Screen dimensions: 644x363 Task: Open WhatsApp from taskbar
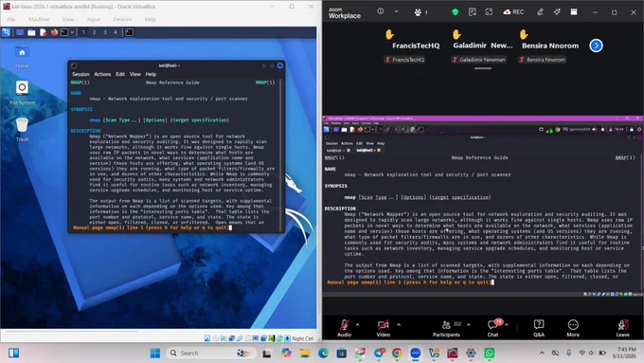pyautogui.click(x=490, y=354)
